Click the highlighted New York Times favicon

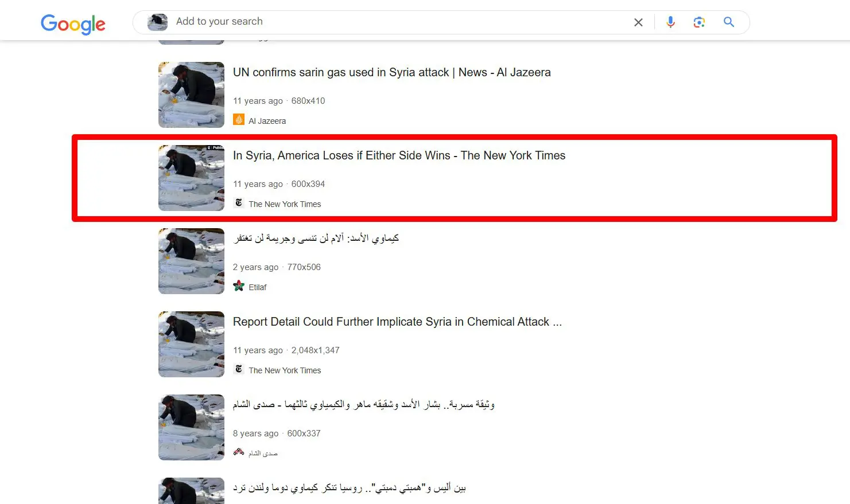239,203
